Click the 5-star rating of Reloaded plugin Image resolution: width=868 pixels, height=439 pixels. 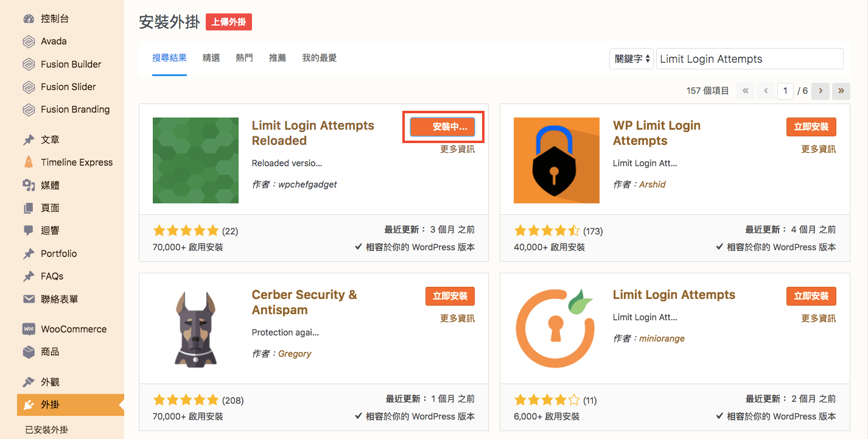tap(186, 231)
